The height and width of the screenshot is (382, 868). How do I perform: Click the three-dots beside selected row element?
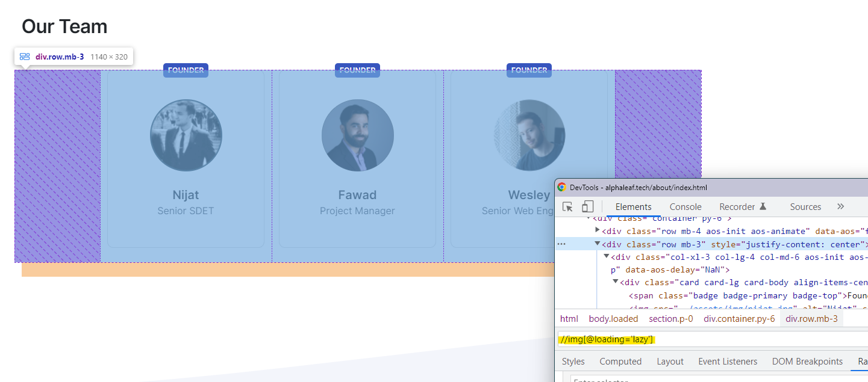(561, 244)
